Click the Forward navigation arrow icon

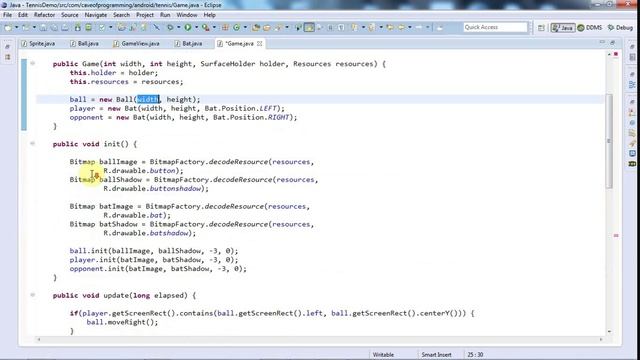[x=419, y=28]
